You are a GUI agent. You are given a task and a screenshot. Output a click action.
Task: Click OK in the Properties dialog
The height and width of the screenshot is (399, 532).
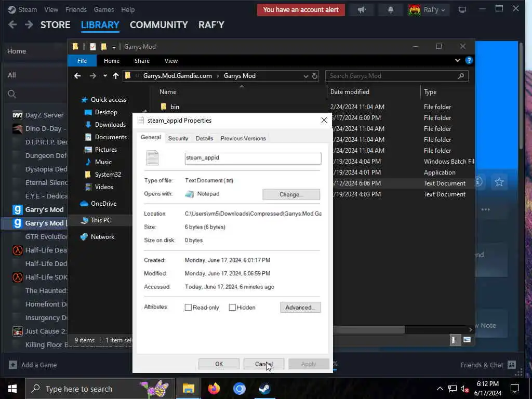tap(219, 364)
